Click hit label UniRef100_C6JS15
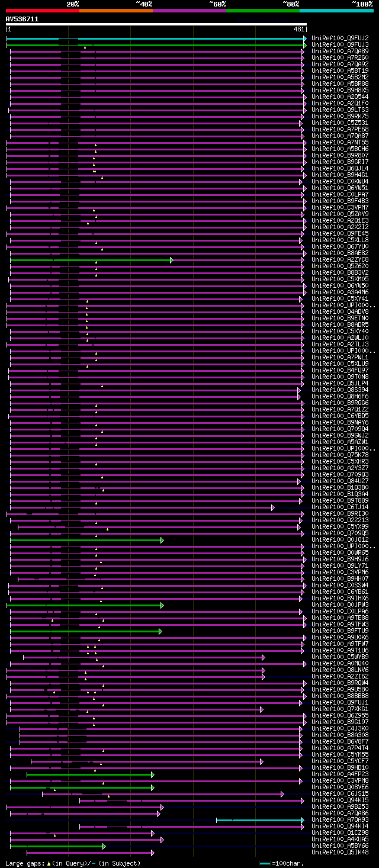This screenshot has width=379, height=868. coord(341,793)
